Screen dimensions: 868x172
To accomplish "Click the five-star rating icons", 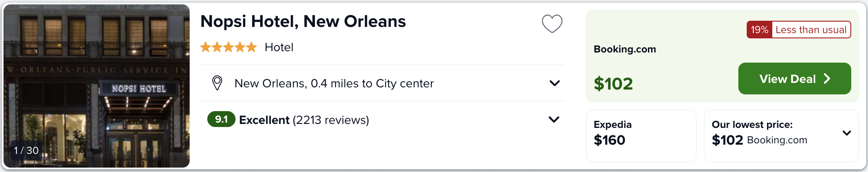I will coord(228,47).
